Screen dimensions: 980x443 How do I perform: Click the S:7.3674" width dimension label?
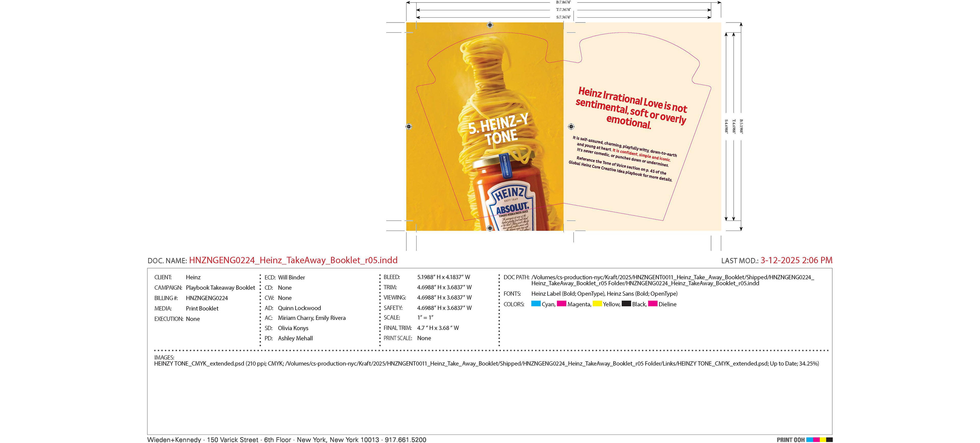563,17
